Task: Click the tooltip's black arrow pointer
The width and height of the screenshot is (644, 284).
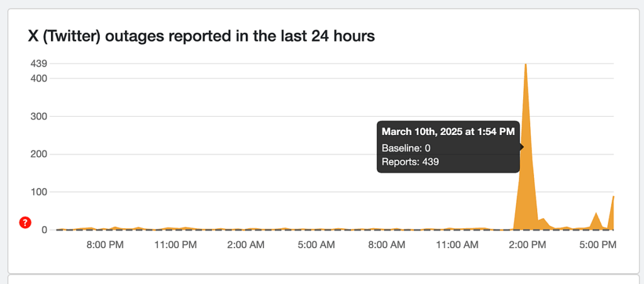Action: coord(521,147)
